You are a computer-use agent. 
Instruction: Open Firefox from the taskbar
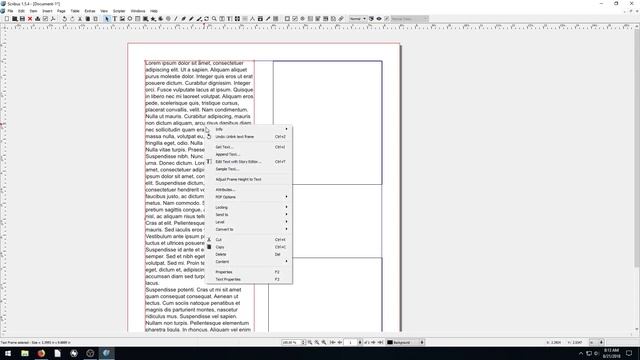[41, 353]
